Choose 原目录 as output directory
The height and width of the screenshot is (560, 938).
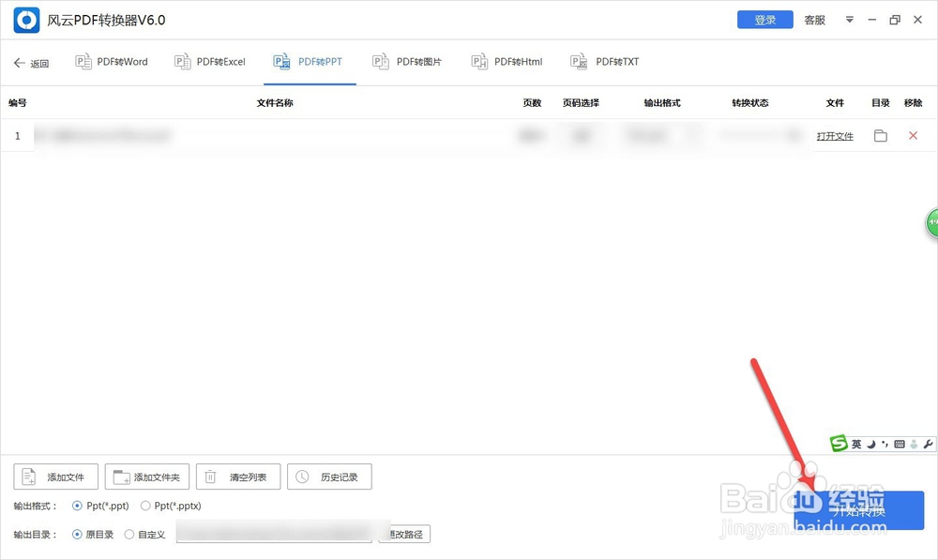[x=93, y=535]
